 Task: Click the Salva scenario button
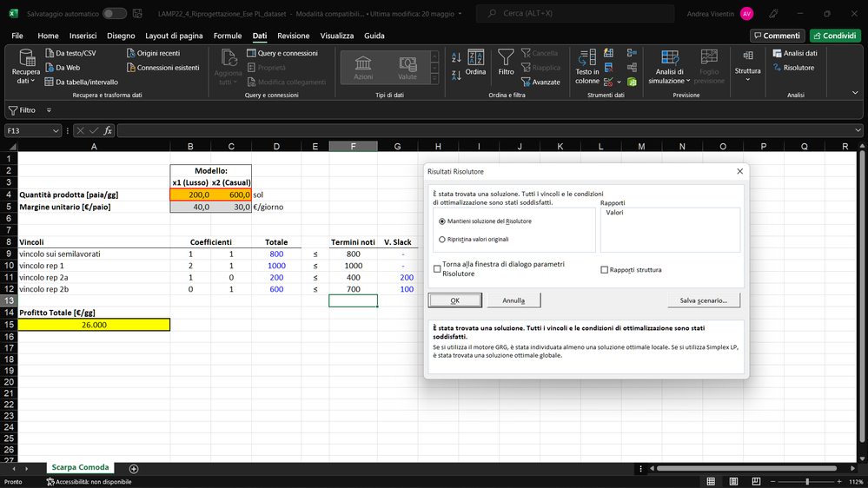point(704,300)
